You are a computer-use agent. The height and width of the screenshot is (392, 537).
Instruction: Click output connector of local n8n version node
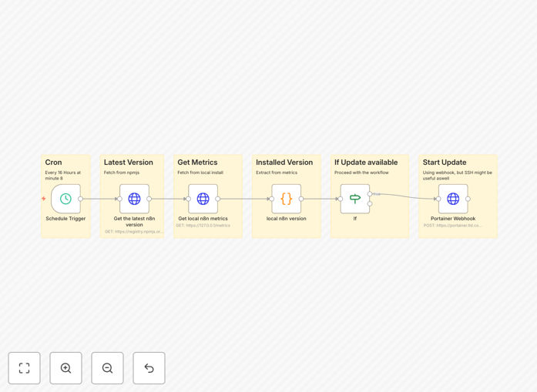(301, 199)
